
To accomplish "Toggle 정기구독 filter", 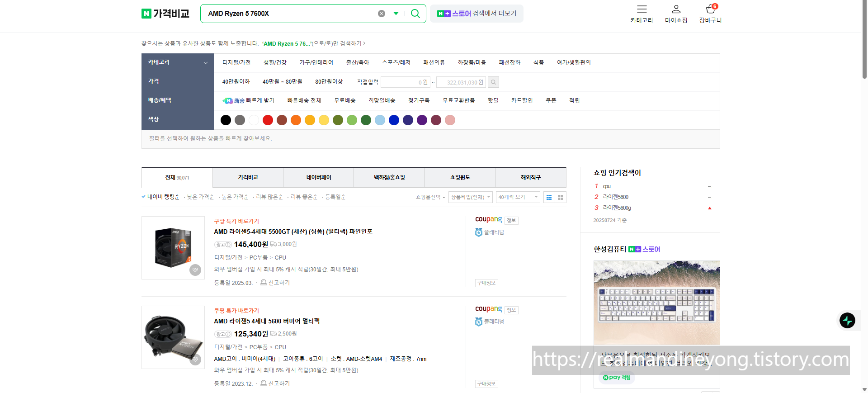I will 419,100.
